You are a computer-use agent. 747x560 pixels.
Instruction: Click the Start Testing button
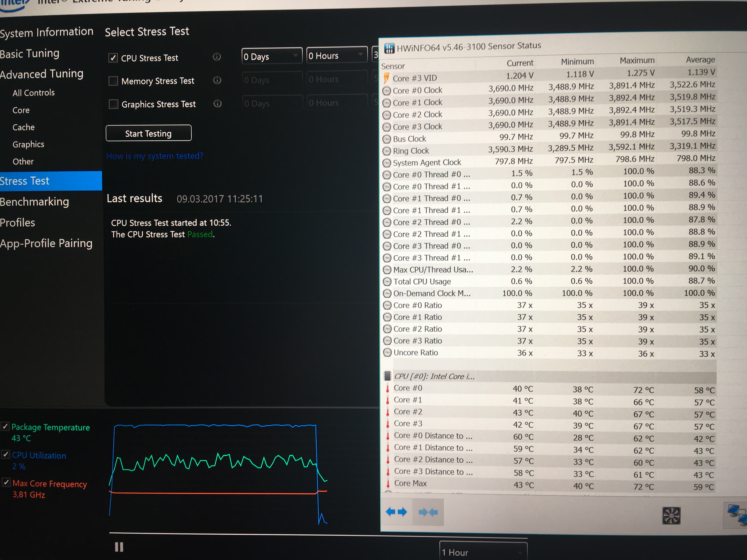point(149,133)
